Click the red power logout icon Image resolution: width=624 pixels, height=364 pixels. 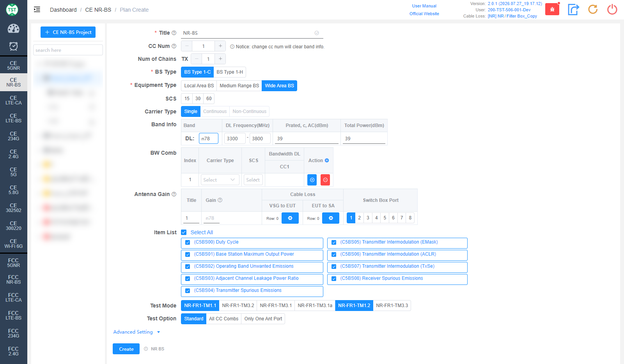[x=612, y=9]
